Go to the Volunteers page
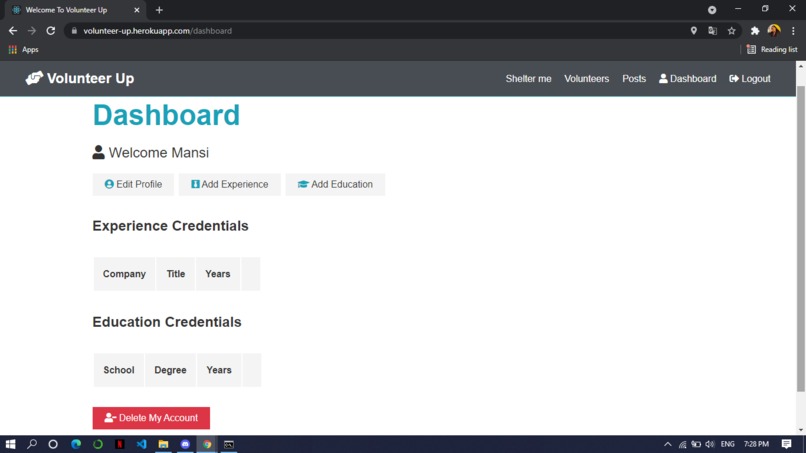 587,79
